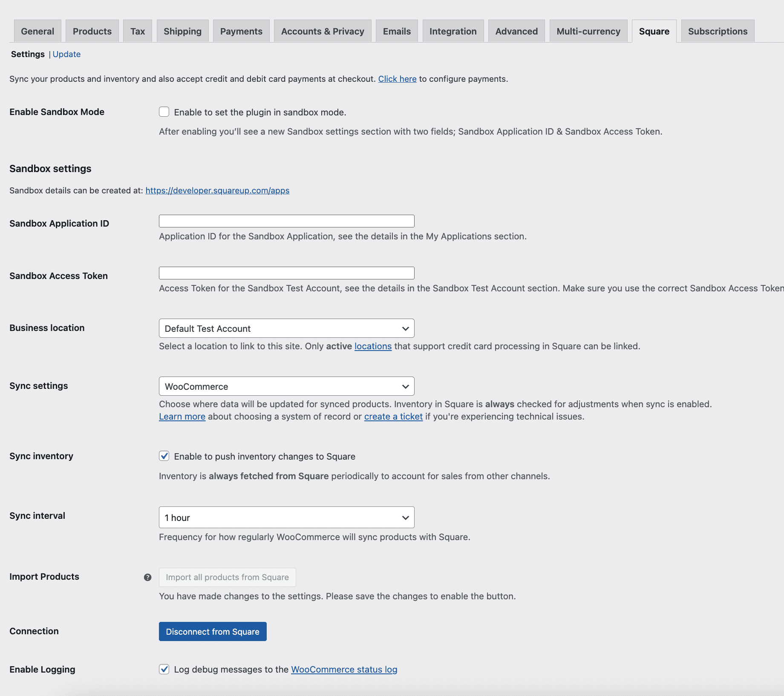Uncheck debug message logging
The width and height of the screenshot is (784, 696).
pos(164,669)
